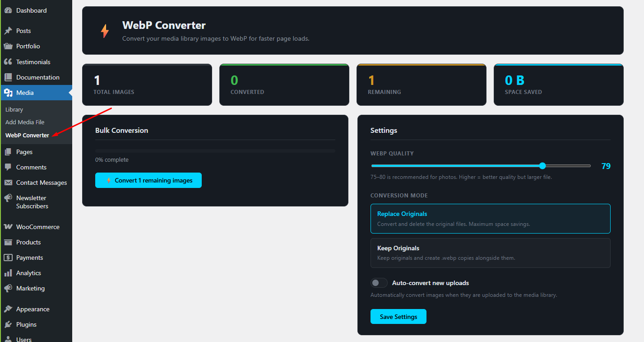Select Keep Originals conversion mode
Image resolution: width=644 pixels, height=342 pixels.
click(490, 253)
